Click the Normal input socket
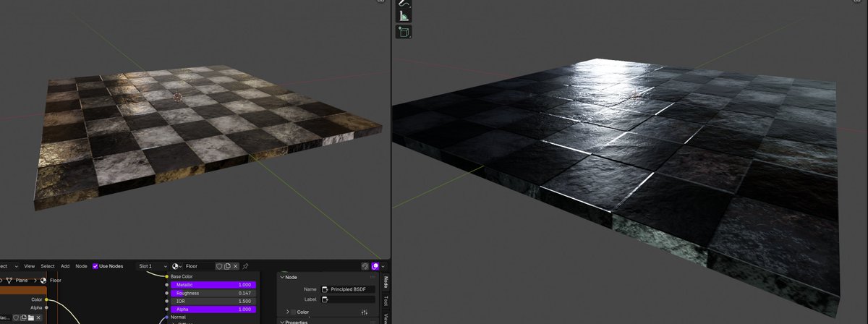 coord(167,317)
